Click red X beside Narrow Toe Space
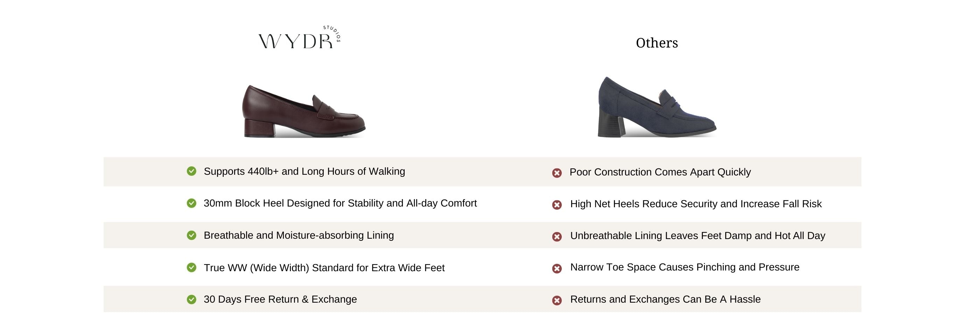This screenshot has width=980, height=332. [557, 269]
